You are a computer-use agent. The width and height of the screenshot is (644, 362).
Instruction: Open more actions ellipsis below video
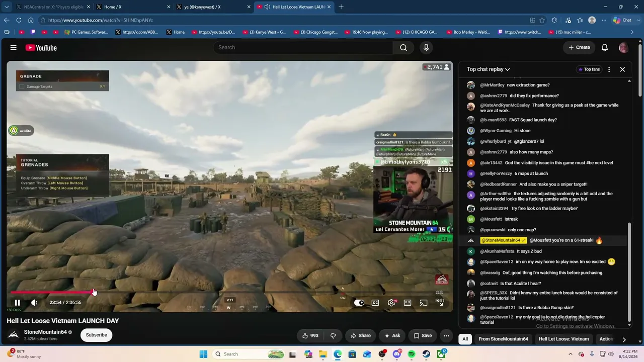446,336
